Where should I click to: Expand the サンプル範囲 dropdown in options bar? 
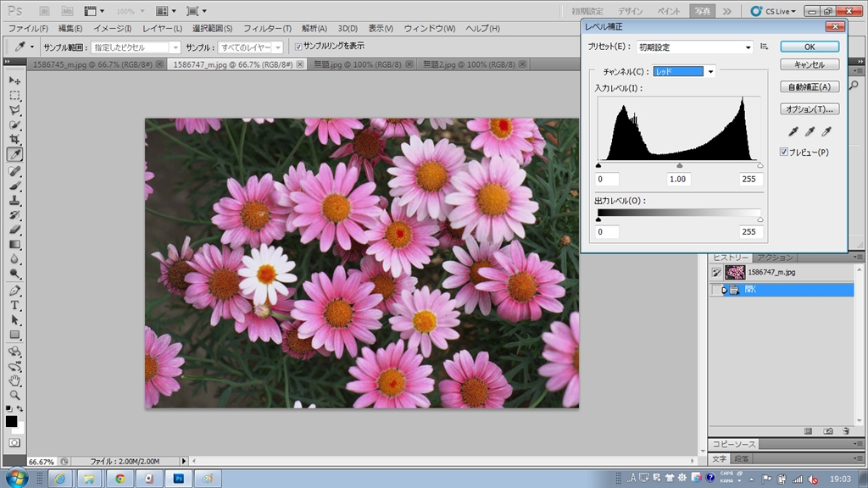(136, 47)
